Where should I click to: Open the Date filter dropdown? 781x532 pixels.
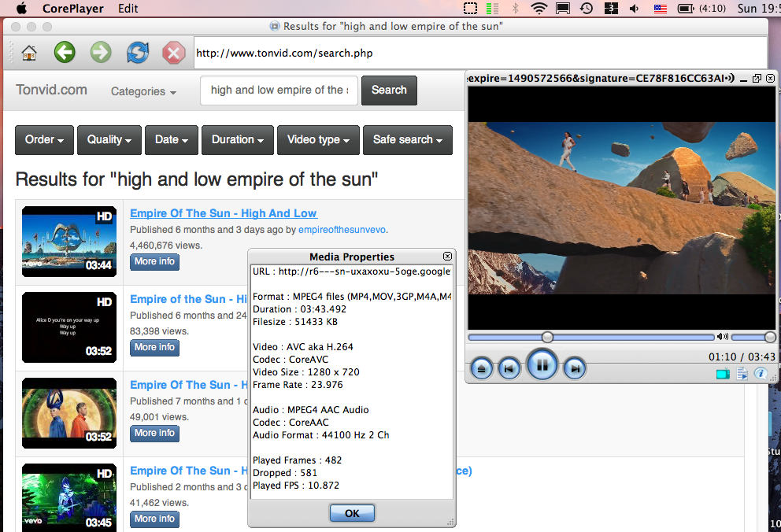(172, 140)
